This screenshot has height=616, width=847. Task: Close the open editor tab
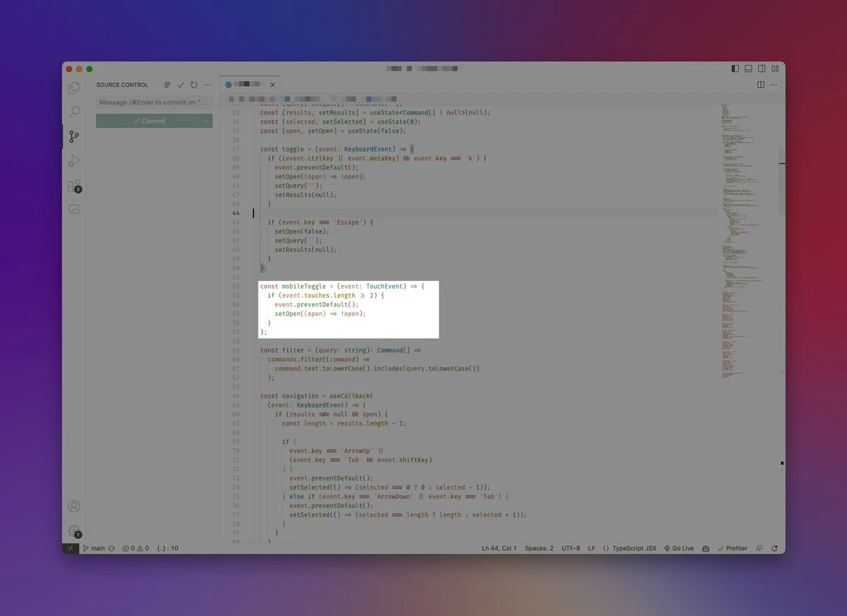(x=272, y=85)
